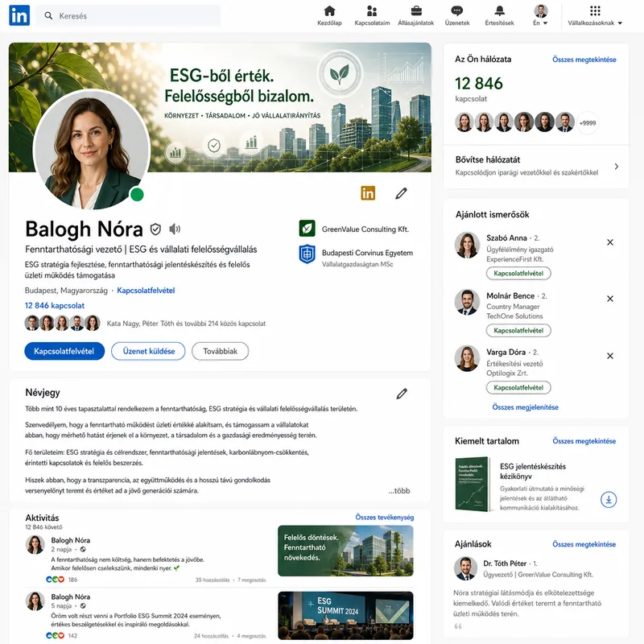Screen dimensions: 644x644
Task: Open Üzenetek messaging tab
Action: tap(457, 15)
